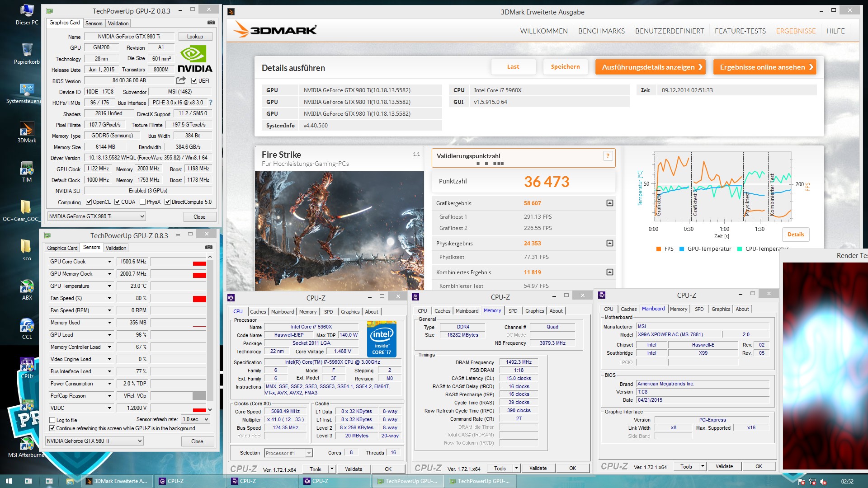Image resolution: width=868 pixels, height=488 pixels.
Task: Open FEATURE-TESTS tab in 3DMark
Action: (740, 31)
